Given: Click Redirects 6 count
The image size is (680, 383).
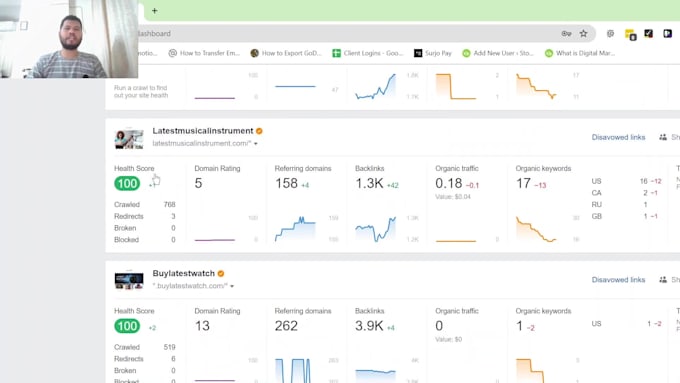Looking at the screenshot, I should tap(173, 359).
